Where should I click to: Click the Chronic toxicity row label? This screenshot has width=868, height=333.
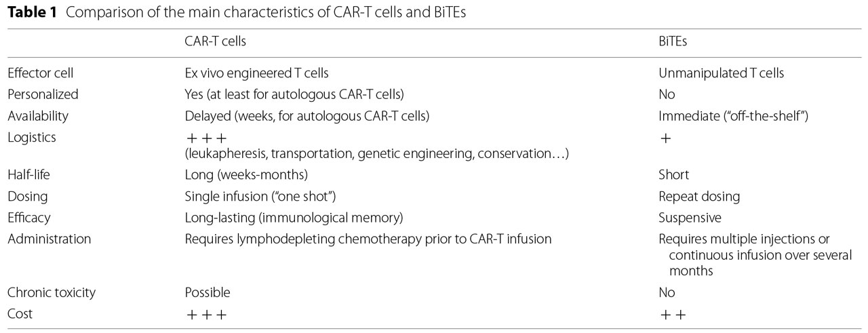pos(52,293)
